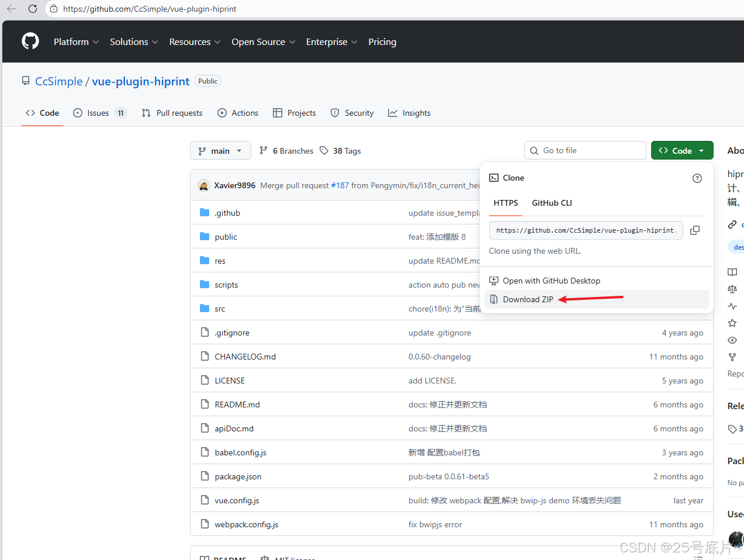This screenshot has height=560, width=744.
Task: Open the src folder
Action: coord(220,309)
